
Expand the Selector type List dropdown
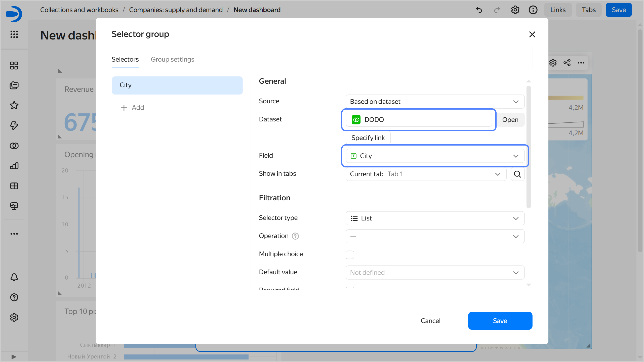point(435,218)
